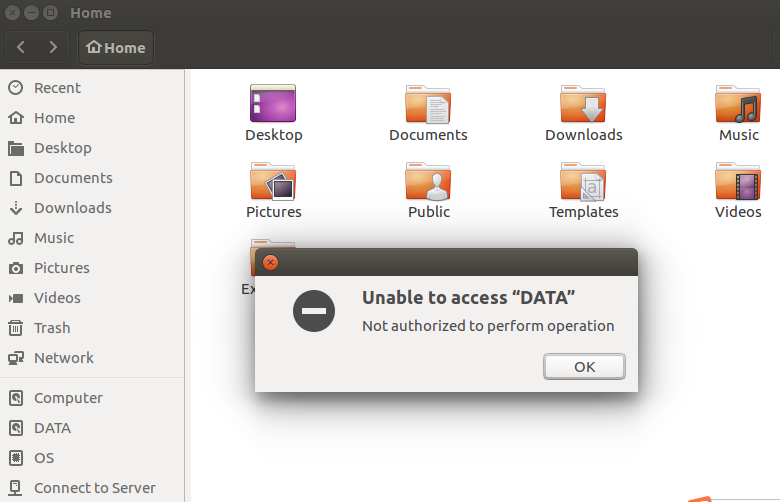This screenshot has height=502, width=780.
Task: Open the Downloads folder icon
Action: click(x=583, y=104)
